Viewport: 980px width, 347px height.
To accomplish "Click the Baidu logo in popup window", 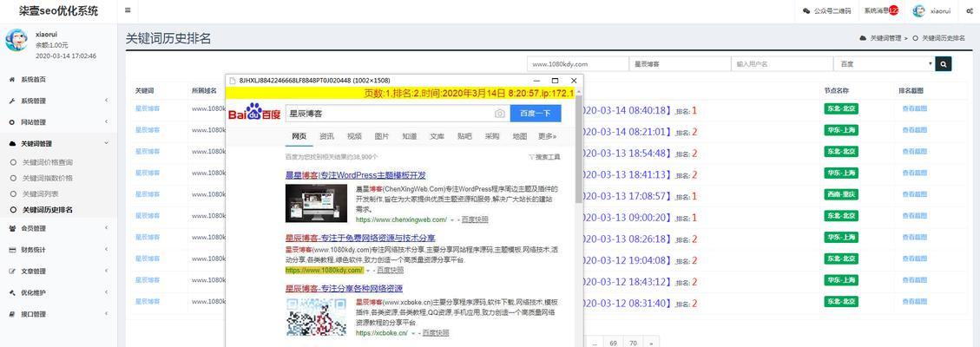I will pyautogui.click(x=254, y=112).
